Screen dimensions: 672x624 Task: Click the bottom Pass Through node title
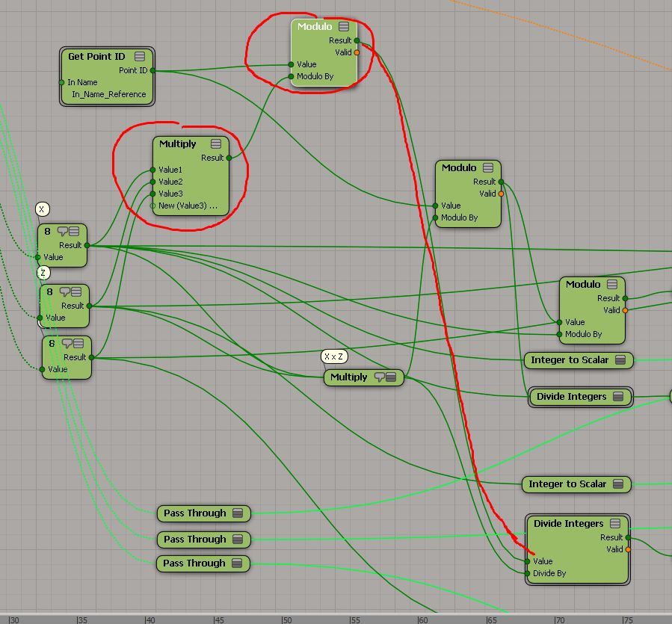[194, 563]
